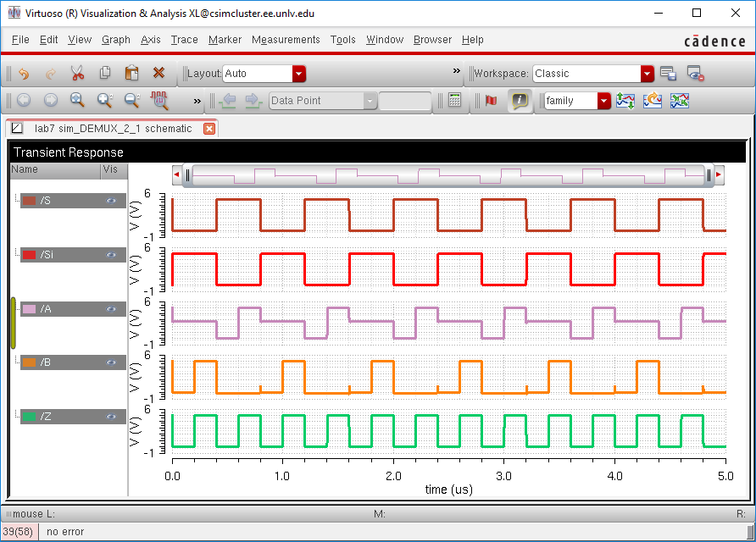Toggle visibility of the /A trace
The image size is (756, 542).
pos(111,309)
